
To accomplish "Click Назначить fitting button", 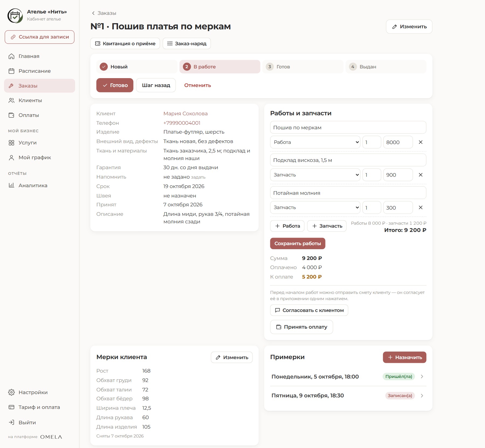I will coord(405,357).
